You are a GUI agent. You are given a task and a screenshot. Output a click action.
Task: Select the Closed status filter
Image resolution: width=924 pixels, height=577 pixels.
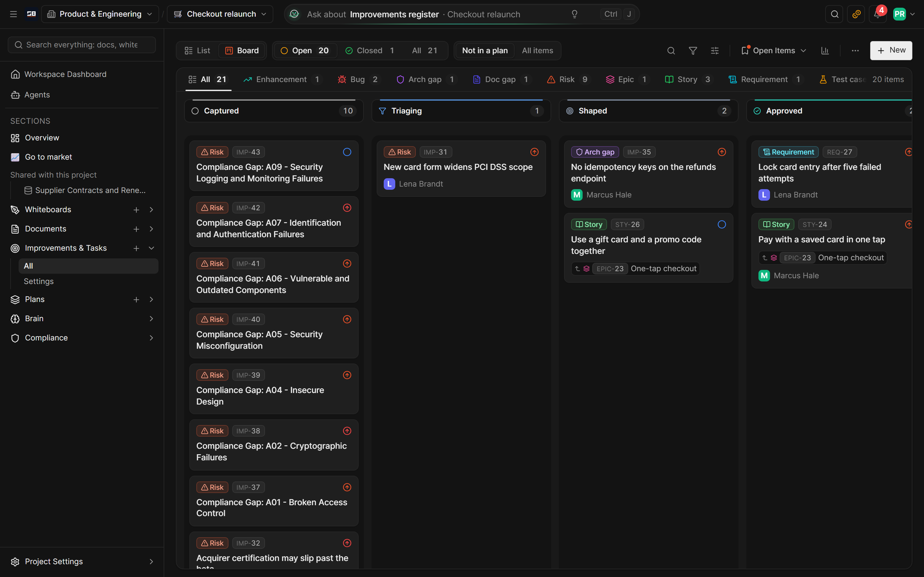pyautogui.click(x=370, y=51)
